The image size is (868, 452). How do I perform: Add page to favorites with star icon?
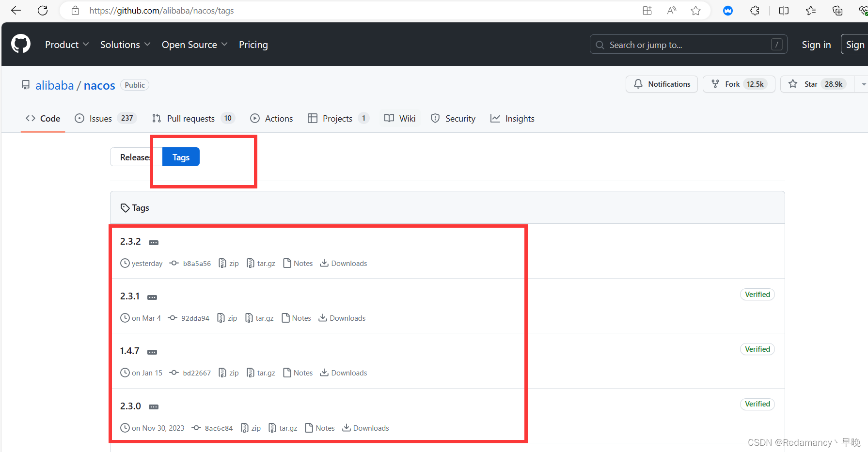click(x=695, y=10)
